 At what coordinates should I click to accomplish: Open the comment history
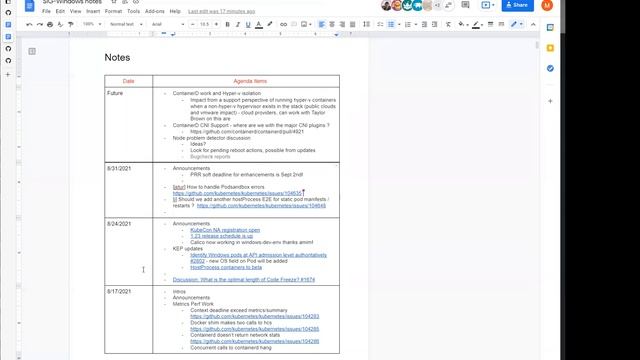tap(465, 5)
